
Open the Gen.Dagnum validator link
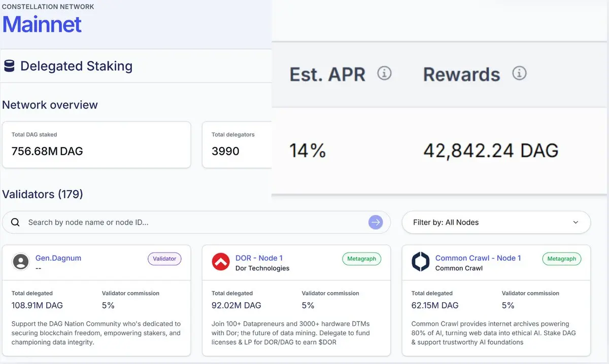click(58, 258)
